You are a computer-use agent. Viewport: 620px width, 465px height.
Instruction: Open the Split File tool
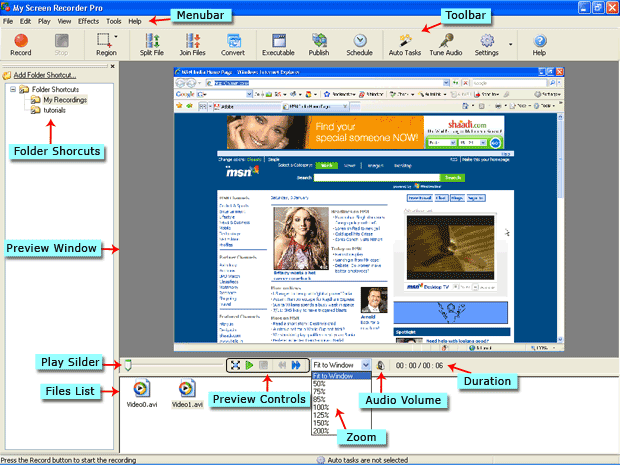click(x=153, y=43)
